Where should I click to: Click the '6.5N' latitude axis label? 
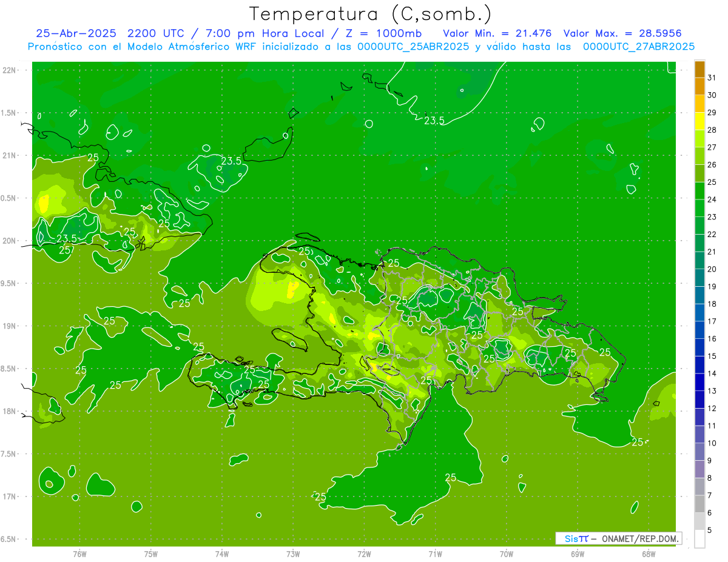click(9, 539)
